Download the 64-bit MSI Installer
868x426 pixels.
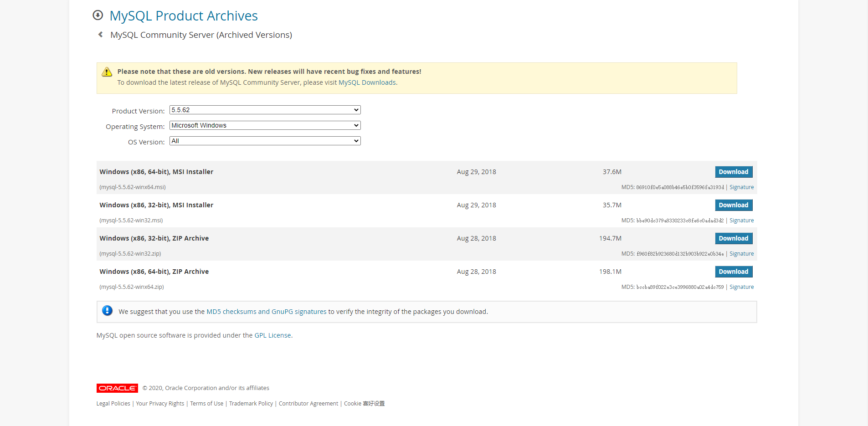734,172
